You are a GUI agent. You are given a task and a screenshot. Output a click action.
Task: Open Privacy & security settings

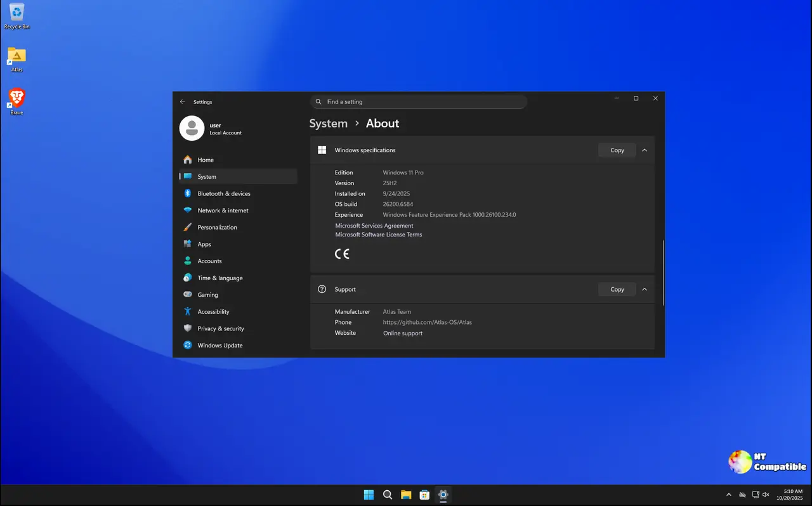click(x=220, y=328)
